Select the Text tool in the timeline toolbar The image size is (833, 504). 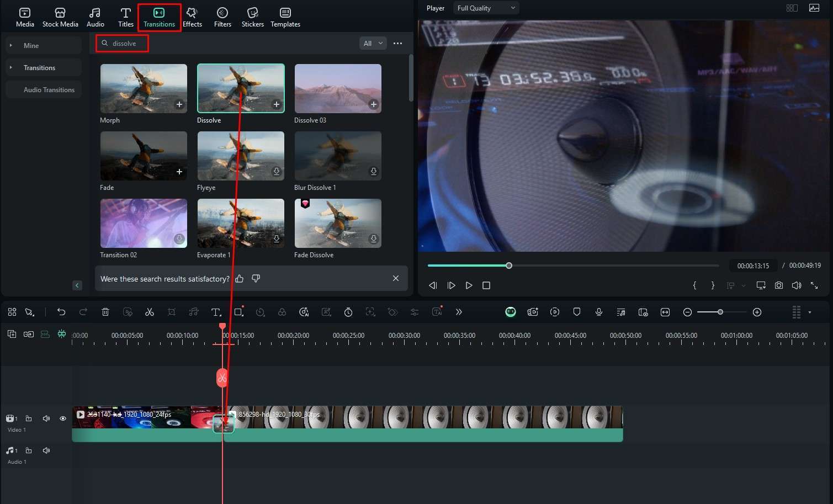coord(216,312)
